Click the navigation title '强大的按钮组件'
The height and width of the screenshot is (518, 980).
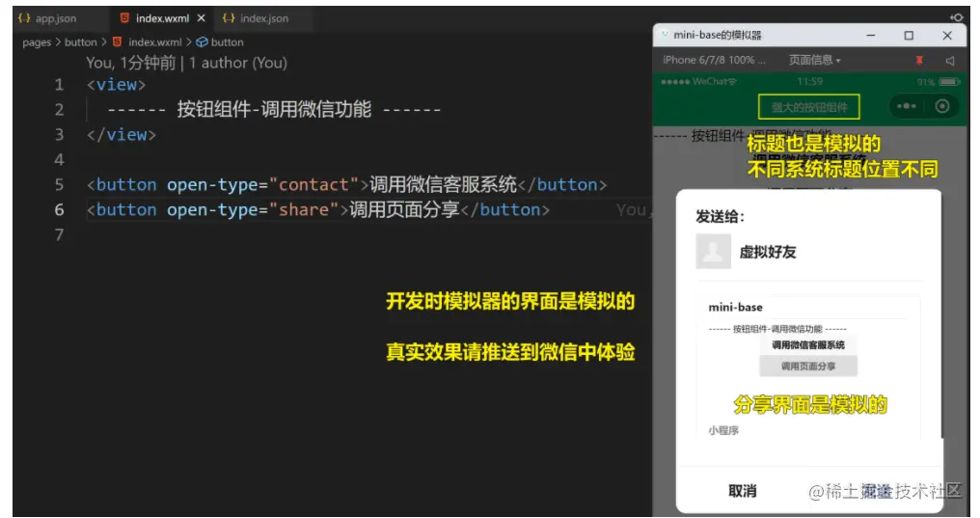point(808,107)
